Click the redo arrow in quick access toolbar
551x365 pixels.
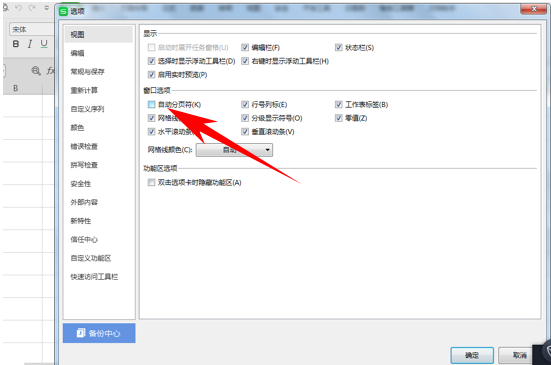pos(32,8)
